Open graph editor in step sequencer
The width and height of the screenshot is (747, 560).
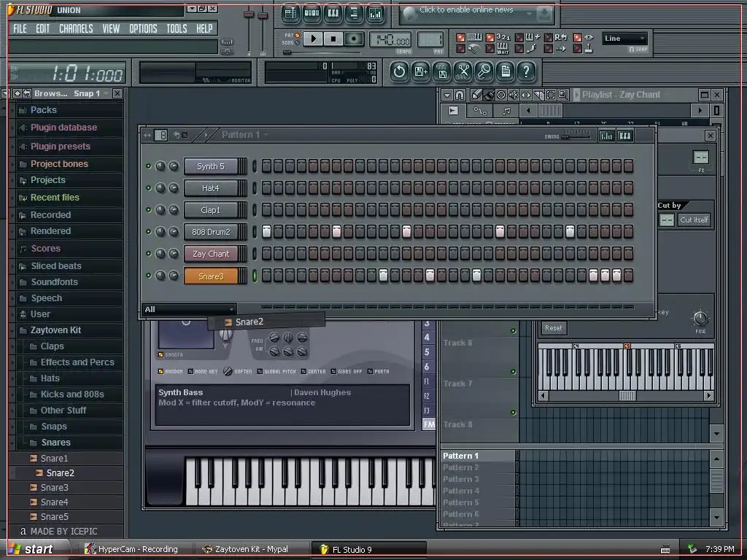[x=606, y=136]
